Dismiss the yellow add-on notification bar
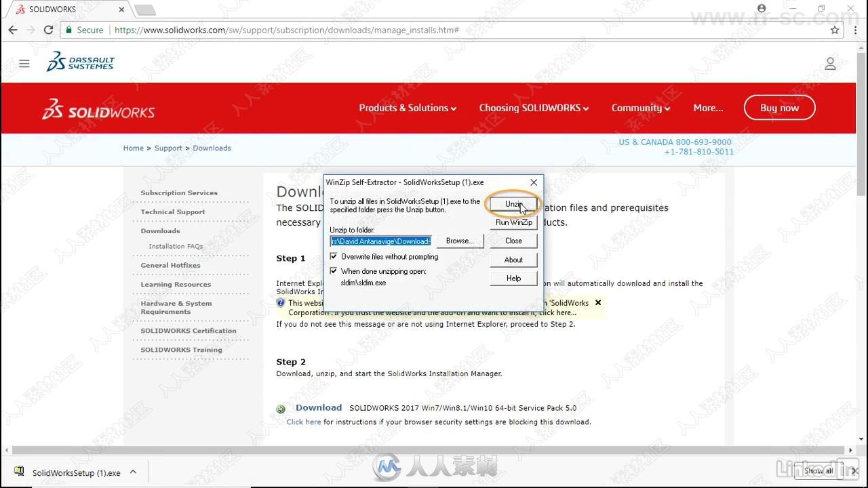Image resolution: width=868 pixels, height=488 pixels. tap(597, 302)
